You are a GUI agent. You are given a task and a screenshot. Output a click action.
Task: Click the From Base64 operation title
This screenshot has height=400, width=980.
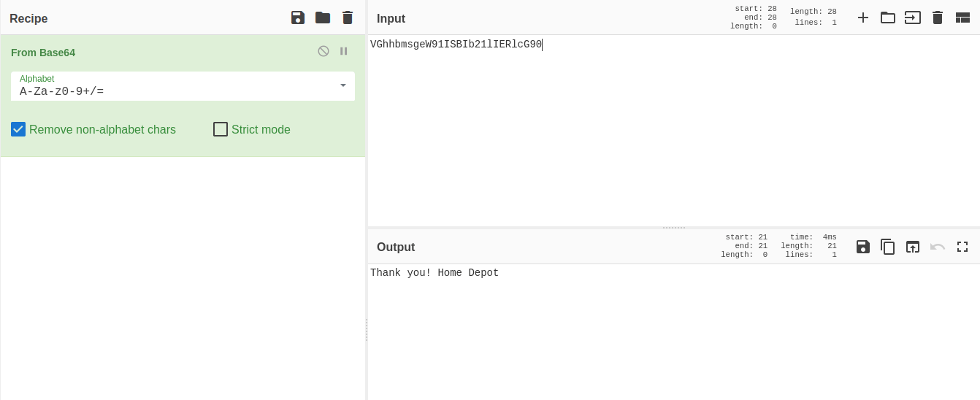pyautogui.click(x=43, y=53)
